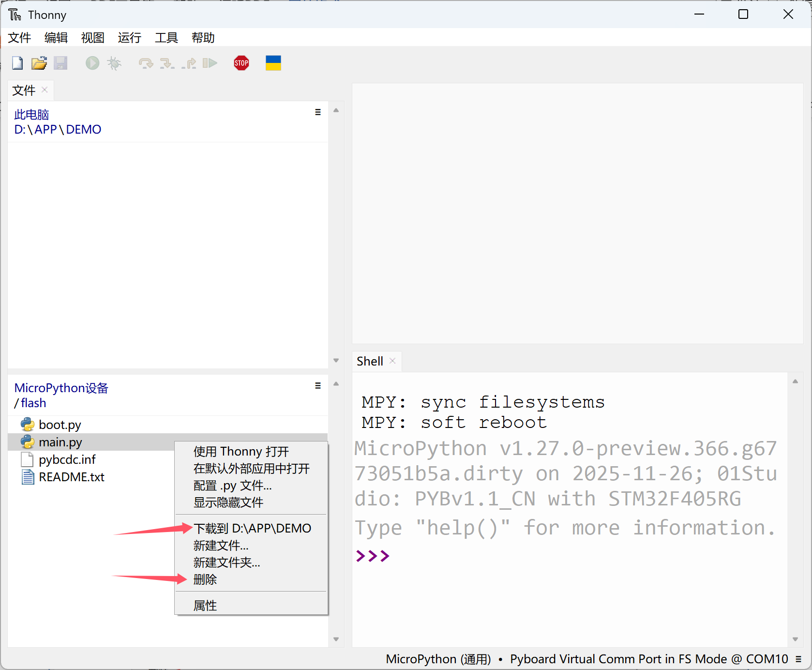
Task: Save the current script
Action: point(60,63)
